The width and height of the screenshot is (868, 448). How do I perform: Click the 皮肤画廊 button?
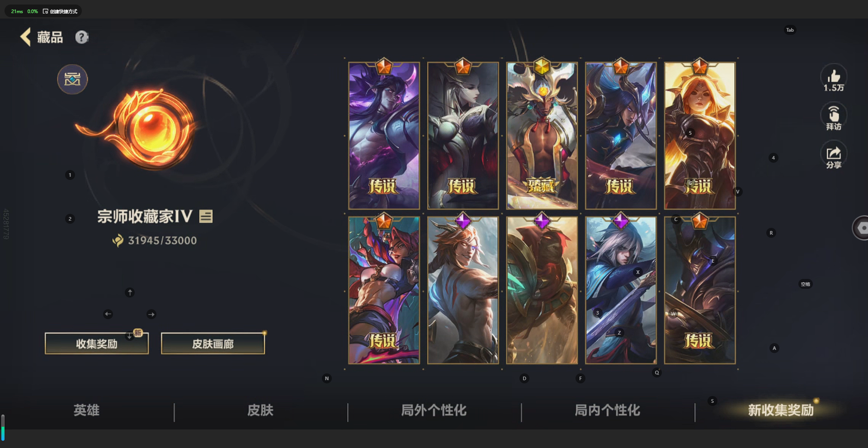tap(213, 344)
